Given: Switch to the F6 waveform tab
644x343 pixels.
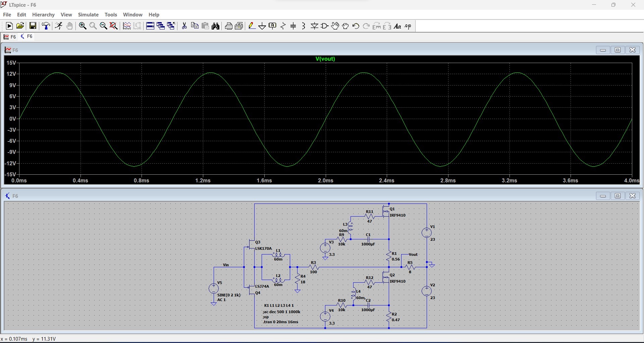Looking at the screenshot, I should [10, 37].
